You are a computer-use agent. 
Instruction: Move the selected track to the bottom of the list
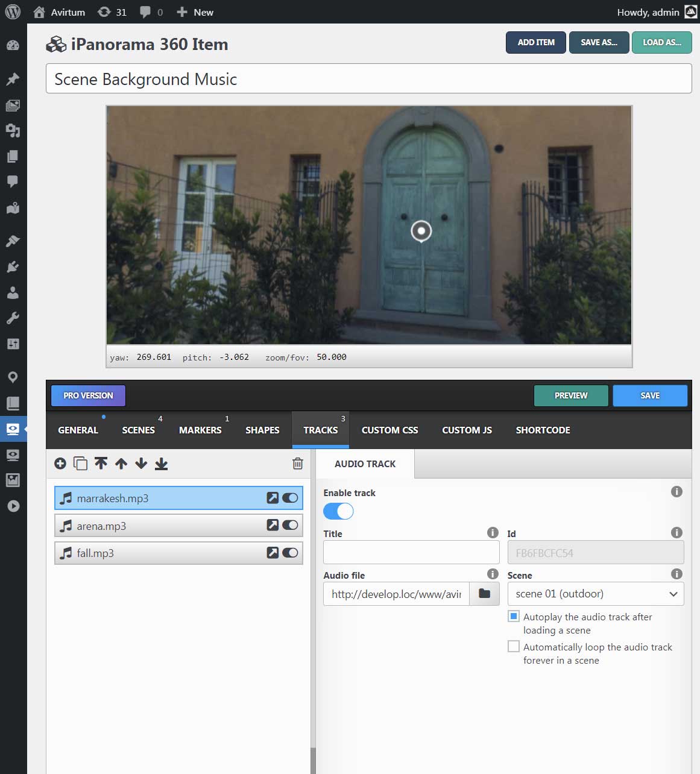click(161, 464)
